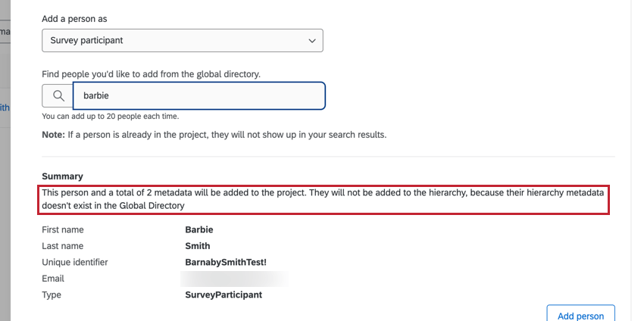Open the Survey participant dropdown
The width and height of the screenshot is (644, 321).
point(182,40)
